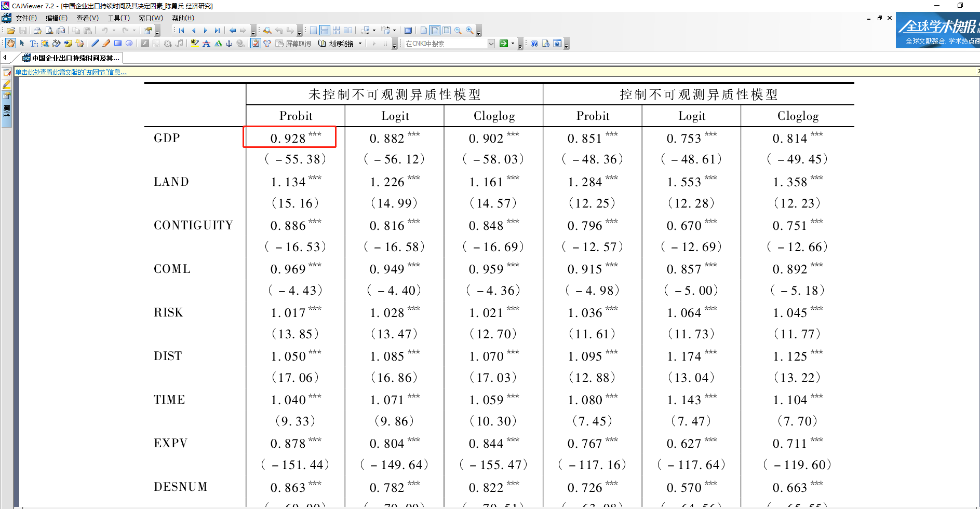Open a file with the folder icon
980x509 pixels.
11,31
